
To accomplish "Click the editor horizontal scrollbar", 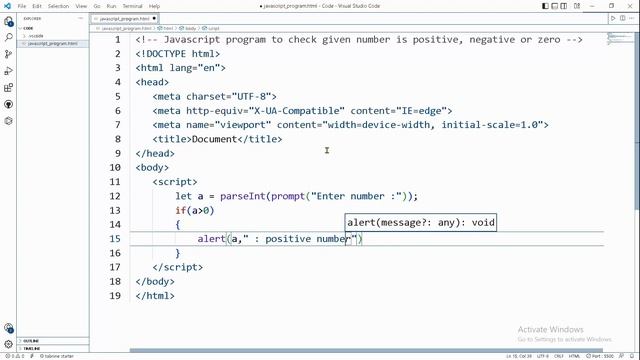I will 366,350.
